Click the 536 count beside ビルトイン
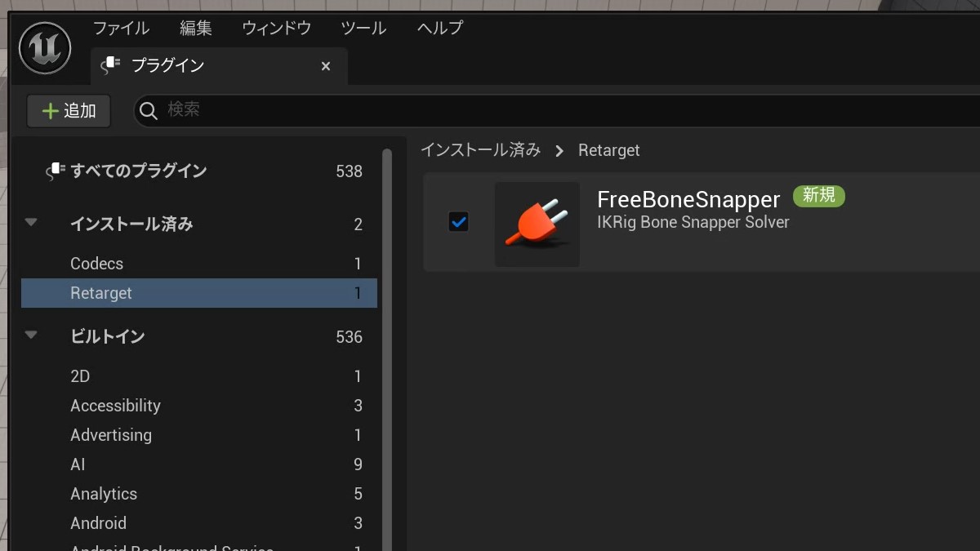Image resolution: width=980 pixels, height=551 pixels. click(x=349, y=337)
